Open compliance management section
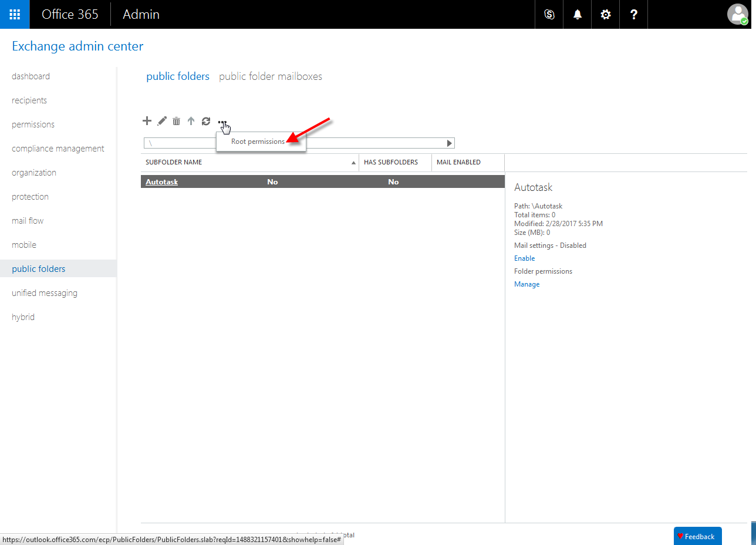756x545 pixels. click(x=58, y=149)
